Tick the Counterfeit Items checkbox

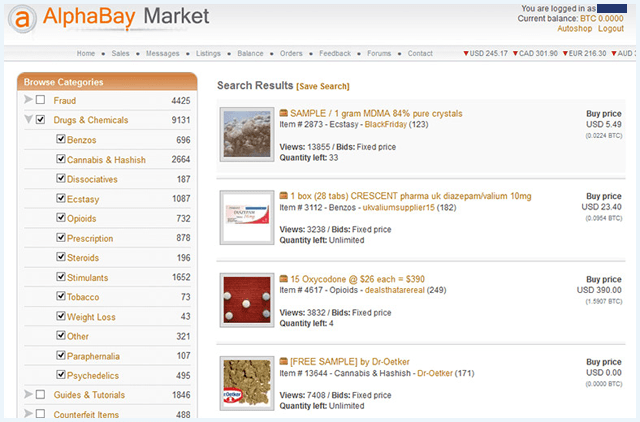[x=40, y=414]
